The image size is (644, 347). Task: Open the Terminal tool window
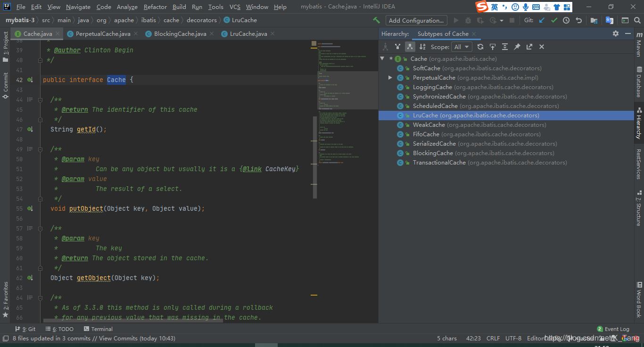click(x=98, y=329)
